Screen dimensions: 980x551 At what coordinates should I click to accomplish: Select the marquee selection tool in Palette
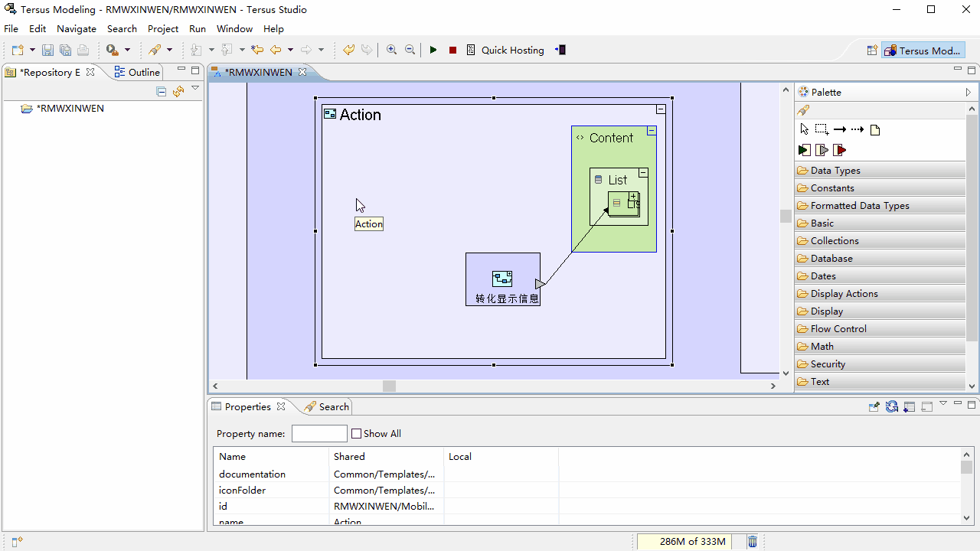(822, 129)
